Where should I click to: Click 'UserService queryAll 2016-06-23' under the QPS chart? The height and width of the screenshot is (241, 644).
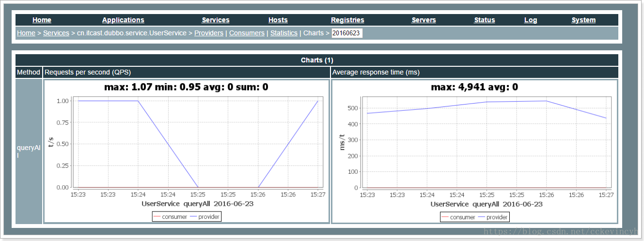point(198,204)
